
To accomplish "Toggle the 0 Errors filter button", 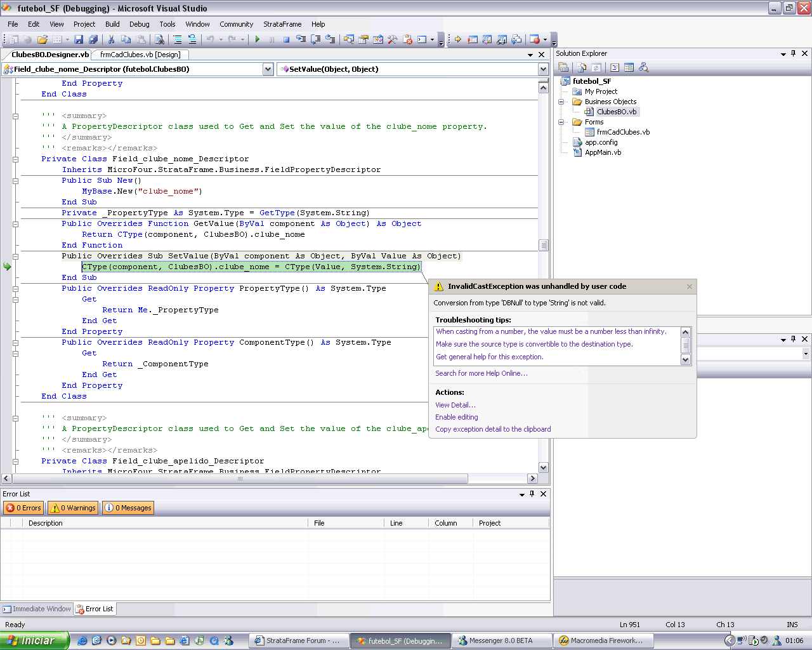I will coord(23,508).
